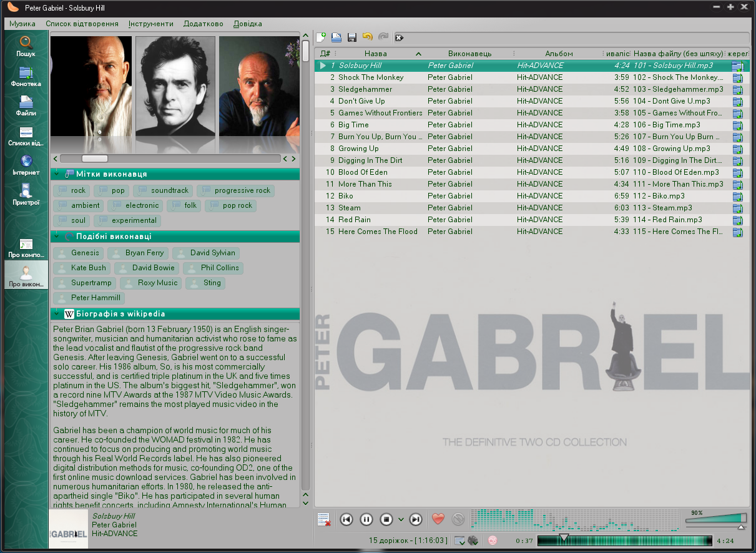Toggle Last.fm scrobbling
Screen dimensions: 756x553
493,541
